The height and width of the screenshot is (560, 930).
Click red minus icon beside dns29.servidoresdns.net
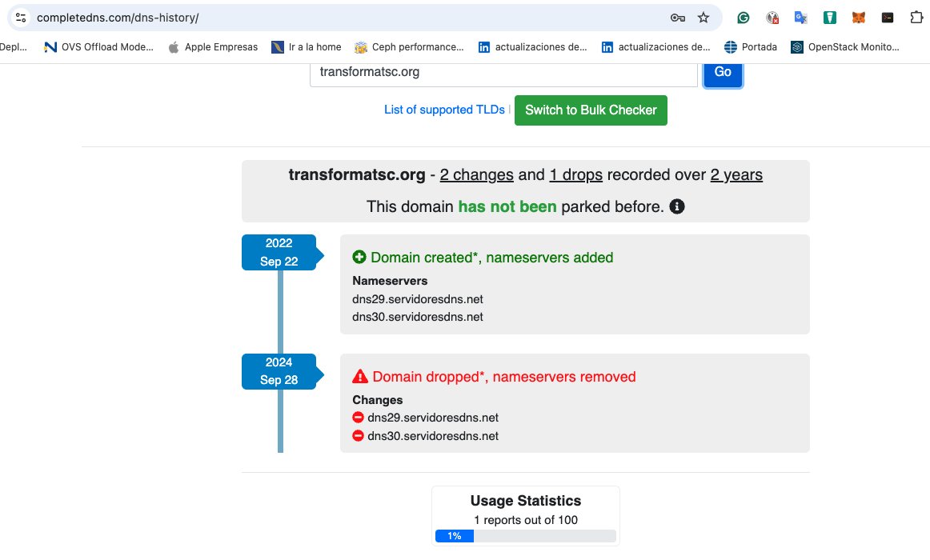click(x=358, y=418)
